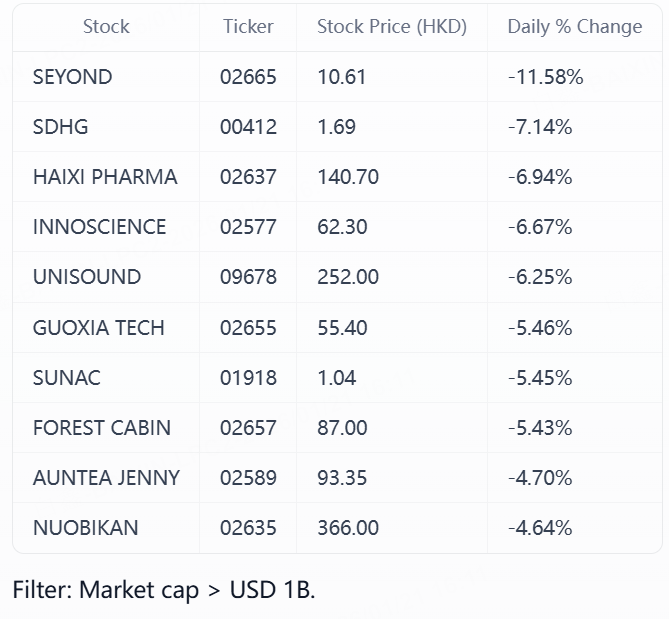Click SEYOND daily change -11.58%
This screenshot has height=619, width=669.
[545, 77]
